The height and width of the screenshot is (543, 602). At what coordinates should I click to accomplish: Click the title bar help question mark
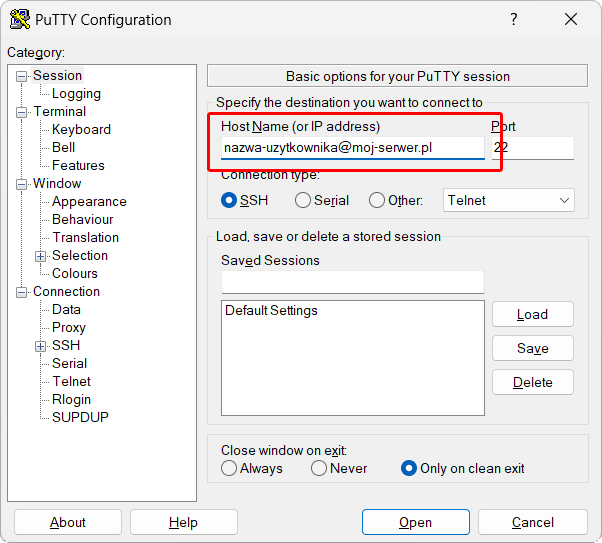point(513,20)
